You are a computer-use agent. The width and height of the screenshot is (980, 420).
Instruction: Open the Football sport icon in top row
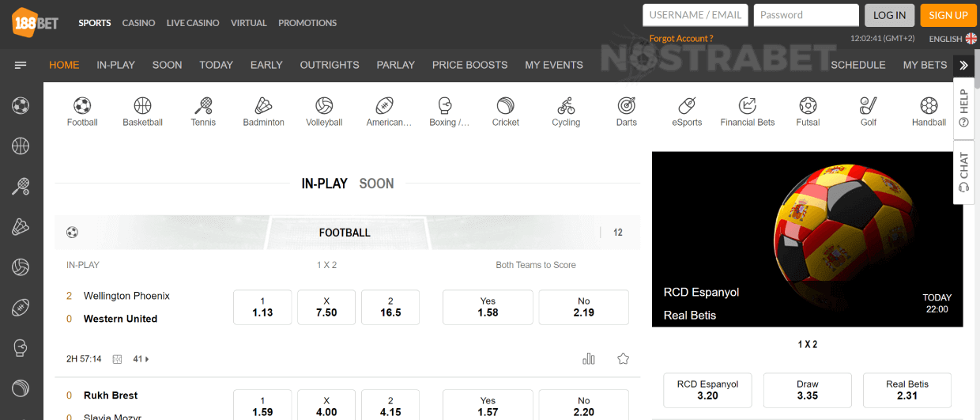[82, 112]
